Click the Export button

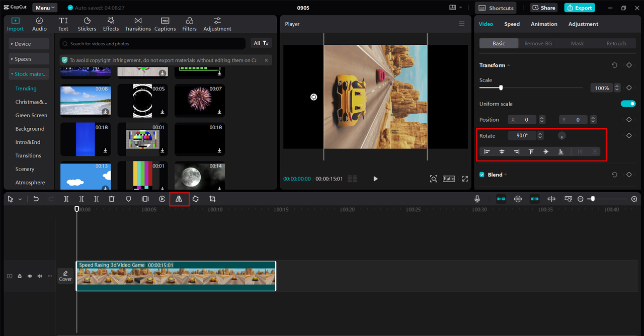pyautogui.click(x=579, y=8)
